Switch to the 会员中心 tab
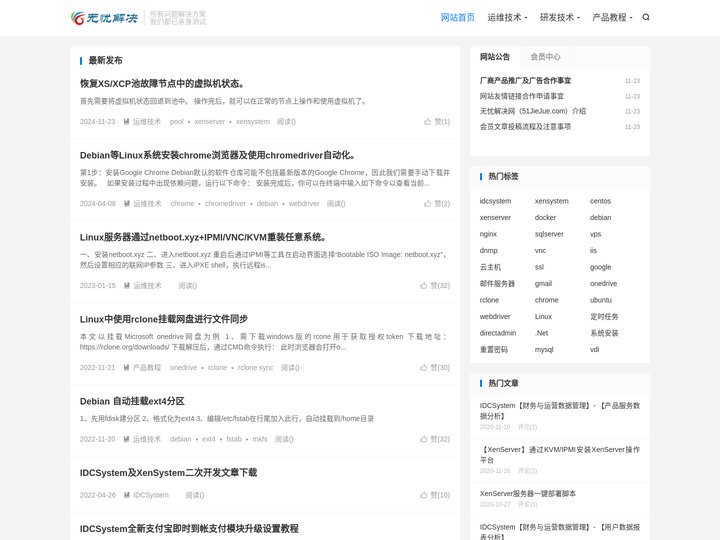The height and width of the screenshot is (540, 720). tap(546, 57)
